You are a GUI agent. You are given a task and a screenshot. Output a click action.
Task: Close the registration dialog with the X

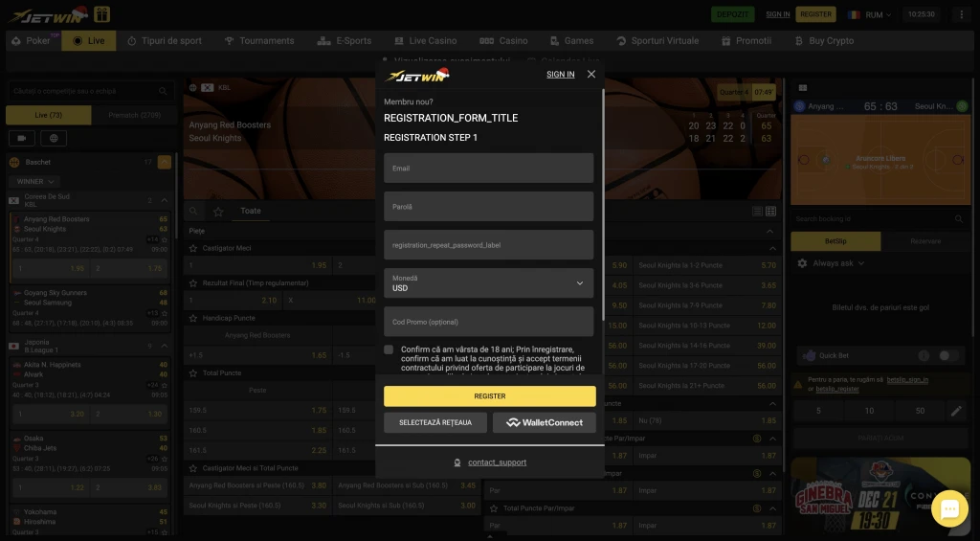click(x=591, y=74)
